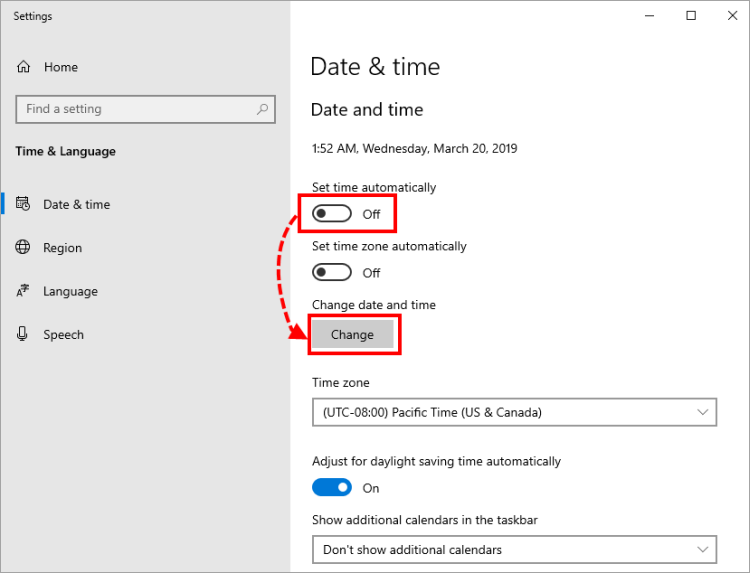Open the Time zone dropdown
The image size is (750, 573).
(514, 412)
